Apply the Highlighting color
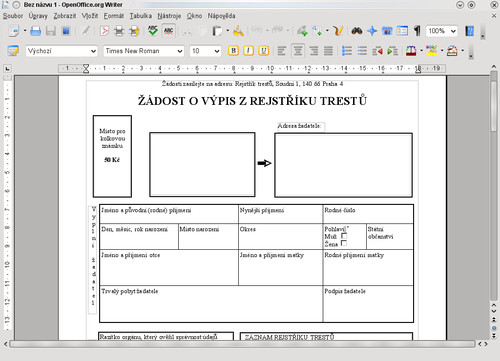Image resolution: width=500 pixels, height=361 pixels. pyautogui.click(x=431, y=51)
